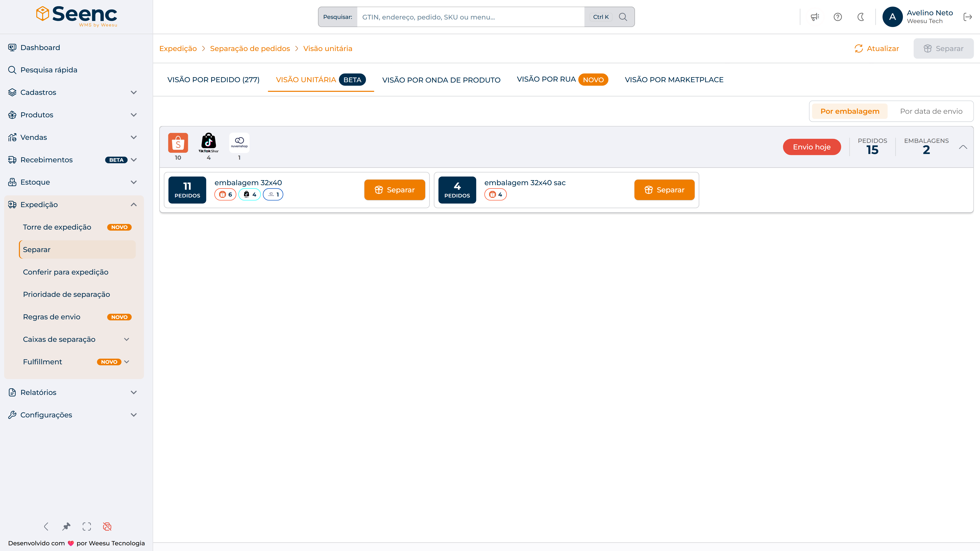Viewport: 980px width, 551px height.
Task: Click Separar for embalagem 32x40
Action: tap(395, 190)
